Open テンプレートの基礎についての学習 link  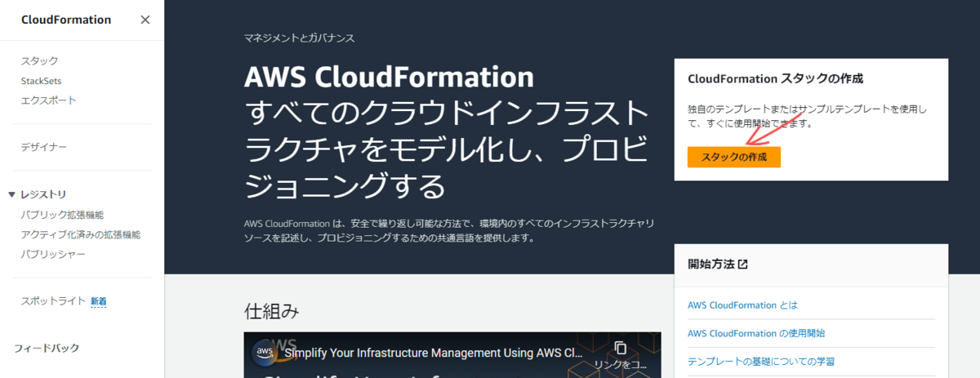point(761,361)
